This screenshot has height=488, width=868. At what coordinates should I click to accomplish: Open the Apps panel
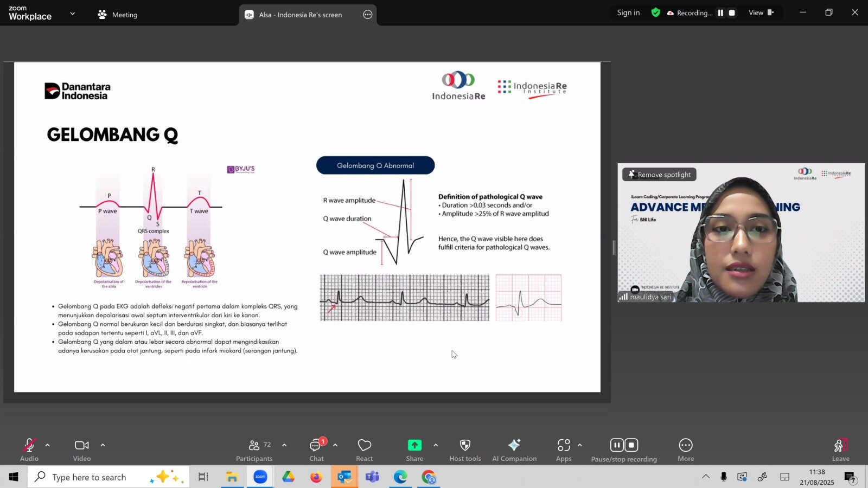[564, 450]
